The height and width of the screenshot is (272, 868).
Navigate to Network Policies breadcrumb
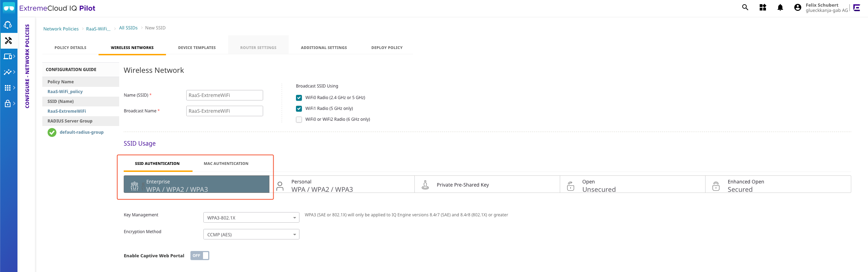coord(61,29)
